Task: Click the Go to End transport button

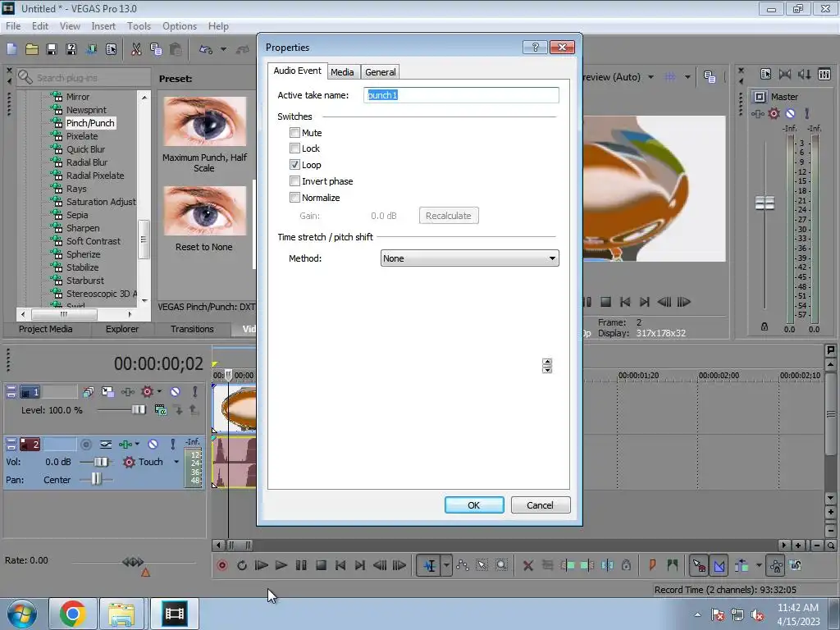Action: coord(360,565)
